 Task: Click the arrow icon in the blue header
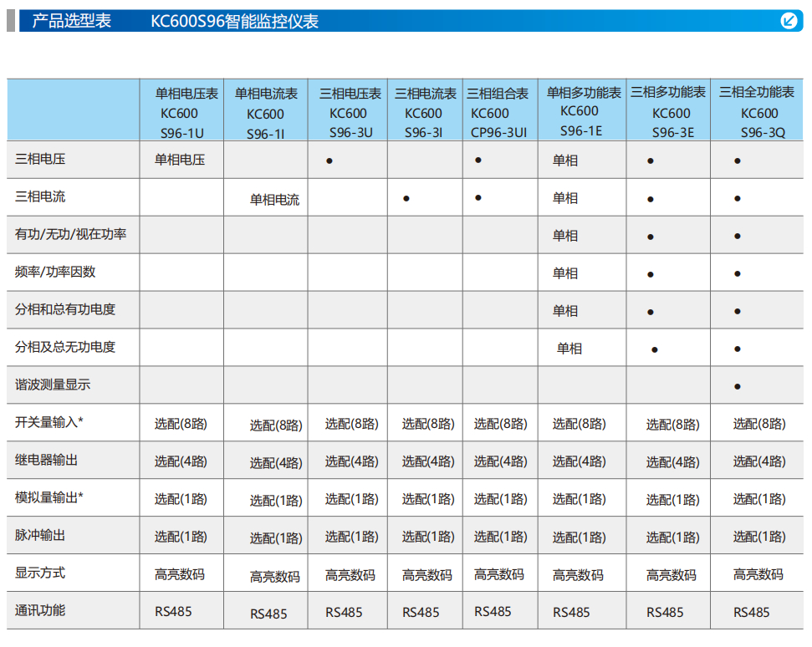coord(789,21)
